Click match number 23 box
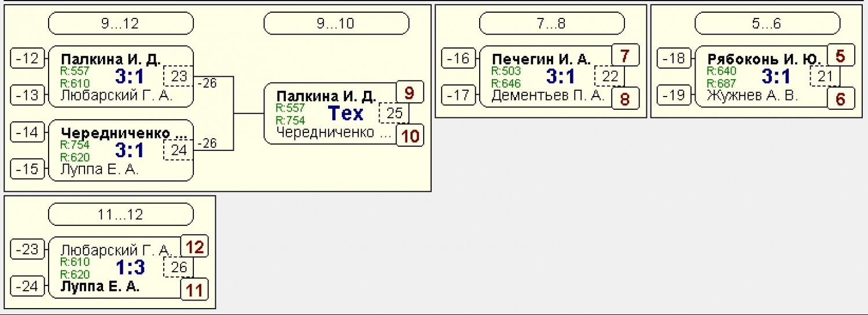Image resolution: width=868 pixels, height=315 pixels. click(x=179, y=76)
